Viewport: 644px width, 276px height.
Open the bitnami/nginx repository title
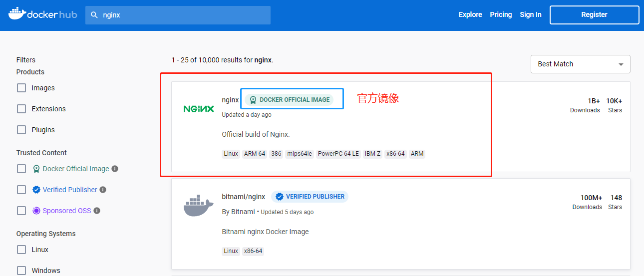click(244, 197)
